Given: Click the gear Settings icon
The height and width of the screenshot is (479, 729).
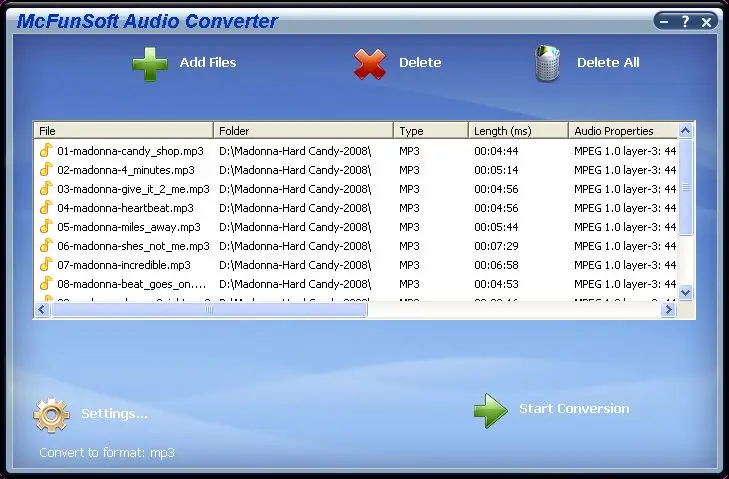Looking at the screenshot, I should click(x=52, y=415).
